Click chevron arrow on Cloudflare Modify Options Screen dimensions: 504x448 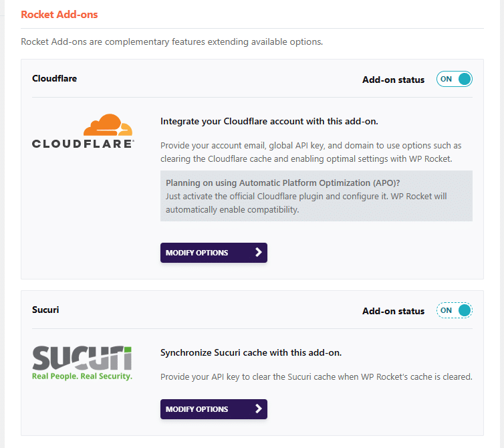259,253
